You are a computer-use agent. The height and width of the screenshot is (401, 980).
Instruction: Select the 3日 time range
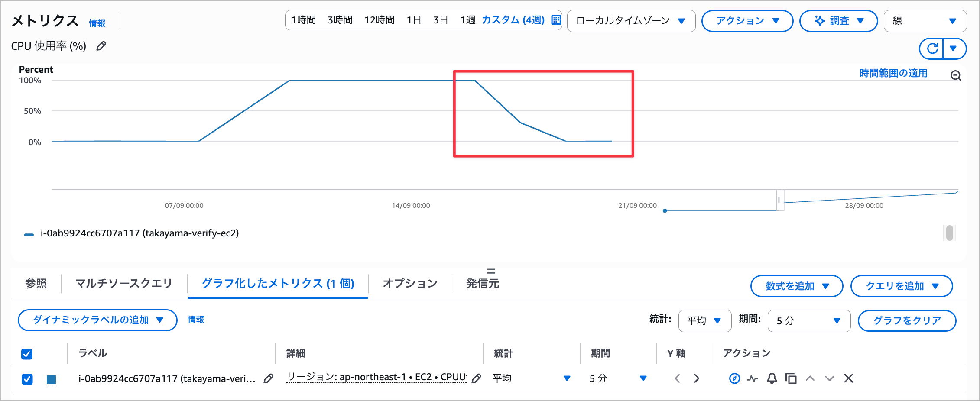coord(441,20)
